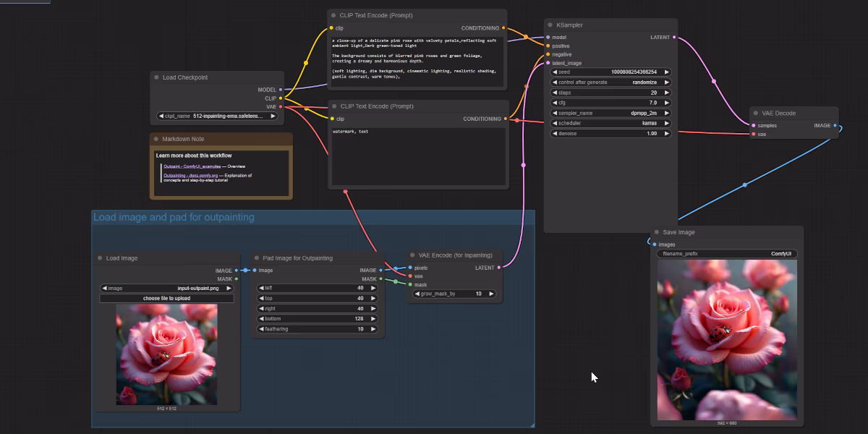Click the input rose thumbnail in Load Image
Screen dimensions: 868x434
tap(167, 354)
